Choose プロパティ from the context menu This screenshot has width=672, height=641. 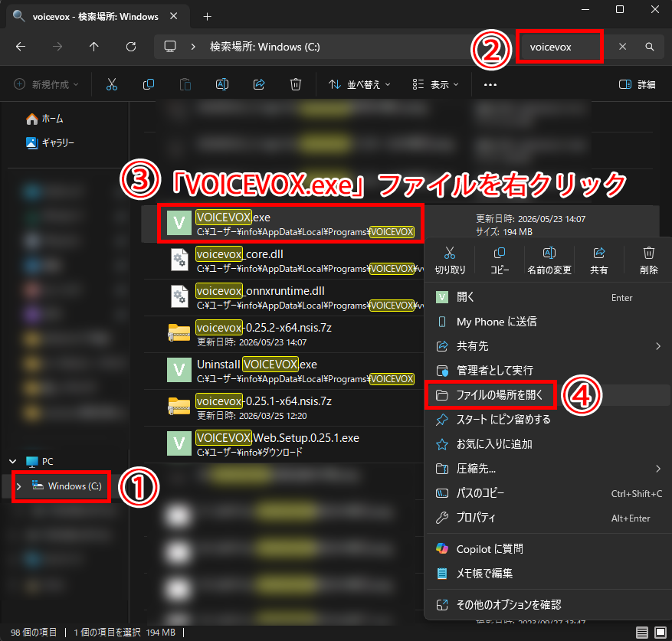pos(548,518)
